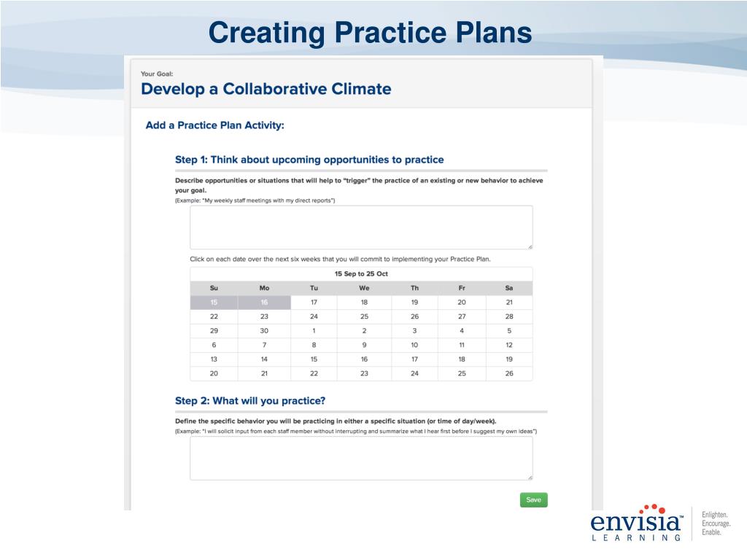Select October 7 in the calendar
Viewport: 747px width, 560px height.
click(x=264, y=345)
